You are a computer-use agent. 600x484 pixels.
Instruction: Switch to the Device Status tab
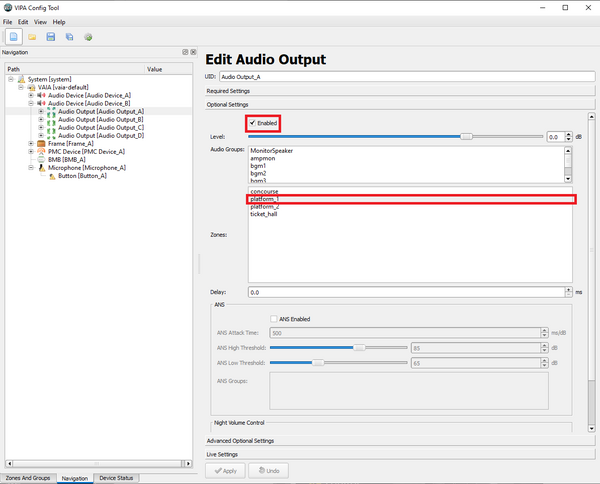click(x=114, y=478)
